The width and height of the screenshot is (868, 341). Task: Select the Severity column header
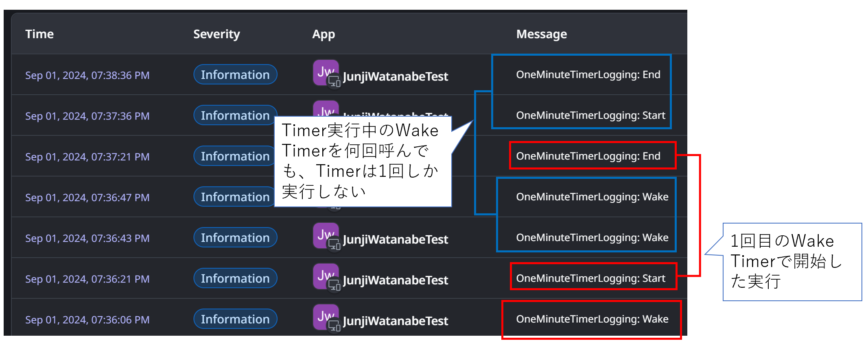[x=216, y=34]
